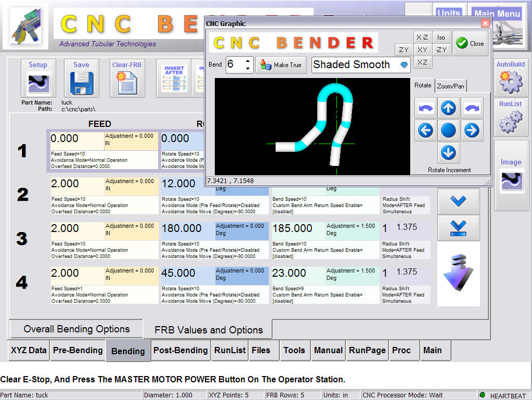
Task: Click the Setup icon button
Action: coord(38,78)
